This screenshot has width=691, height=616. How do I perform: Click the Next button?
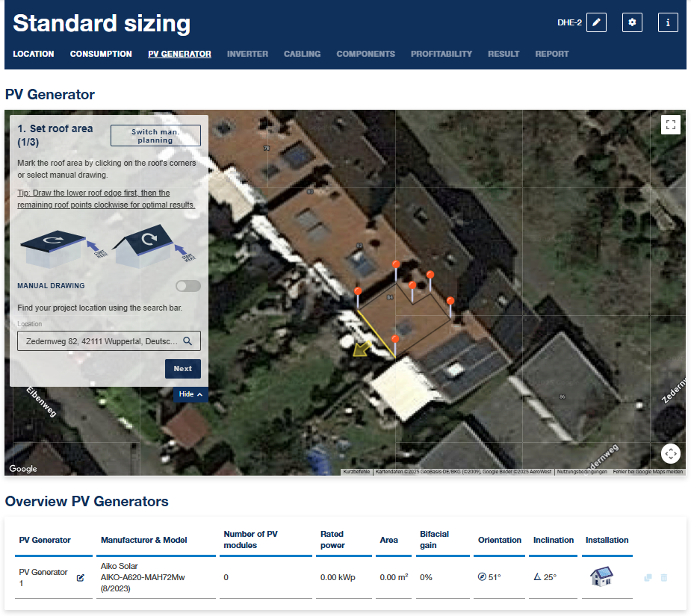(182, 369)
